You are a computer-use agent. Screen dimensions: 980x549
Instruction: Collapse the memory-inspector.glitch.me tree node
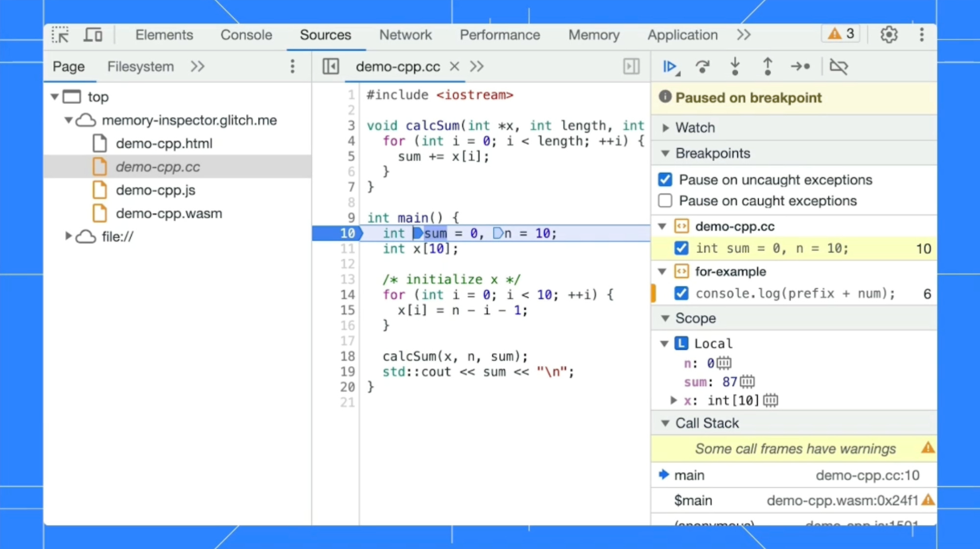coord(68,120)
